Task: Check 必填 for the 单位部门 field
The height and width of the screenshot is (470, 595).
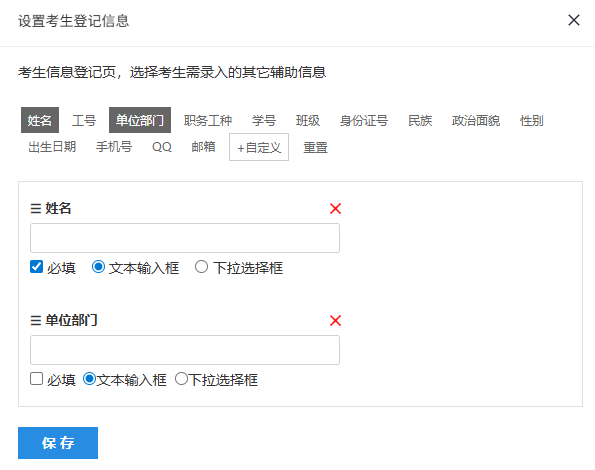Action: tap(36, 379)
